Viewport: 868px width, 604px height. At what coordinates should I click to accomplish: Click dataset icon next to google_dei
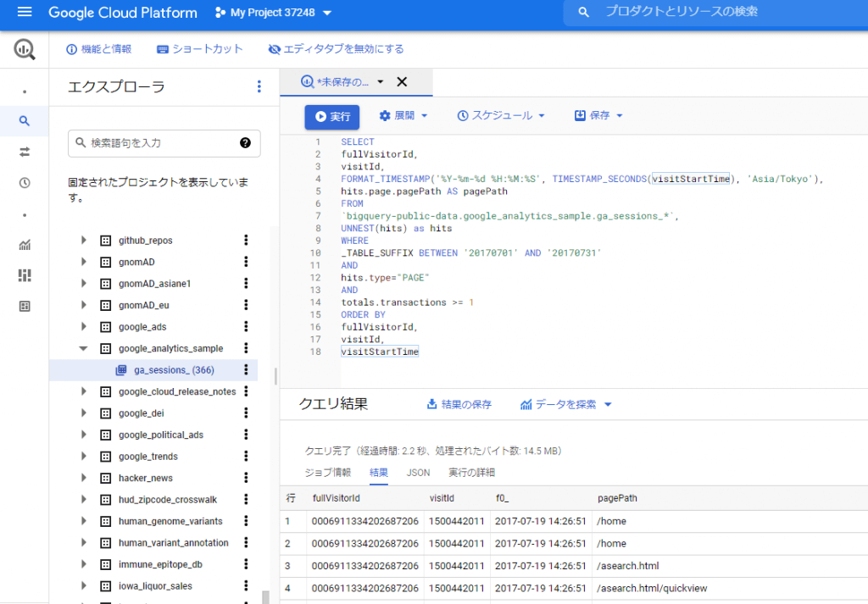click(x=106, y=413)
